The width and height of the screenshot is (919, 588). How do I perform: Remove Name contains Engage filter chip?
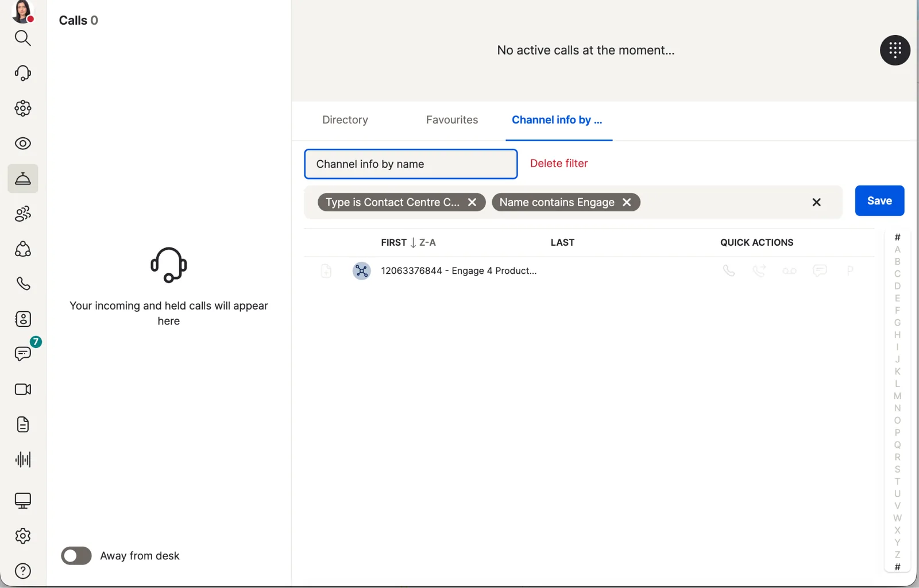[x=627, y=202]
